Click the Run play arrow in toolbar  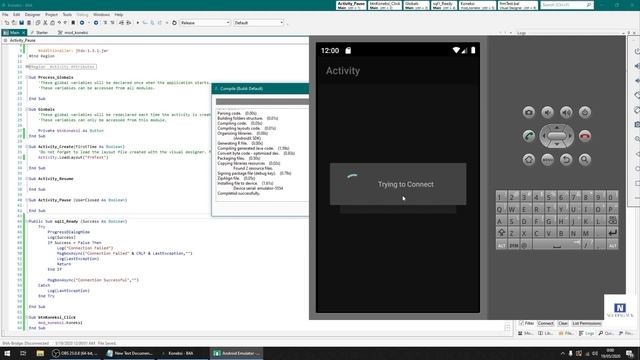click(138, 23)
